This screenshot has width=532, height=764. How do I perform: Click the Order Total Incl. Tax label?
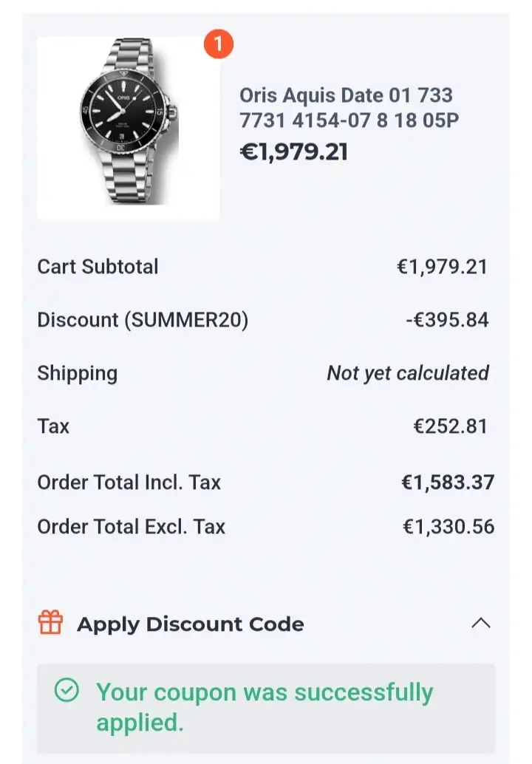tap(129, 482)
